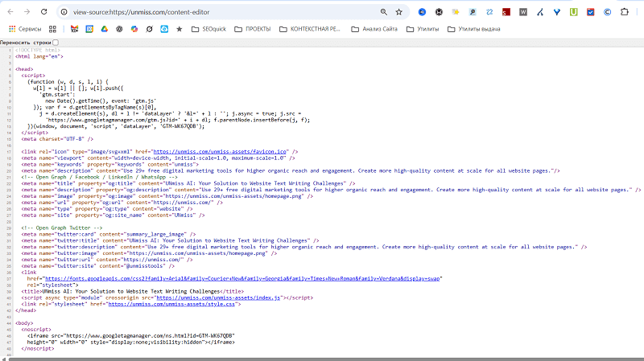Viewport: 644px width, 361px height.
Task: Open the Extensions puzzle piece menu
Action: coord(625,12)
